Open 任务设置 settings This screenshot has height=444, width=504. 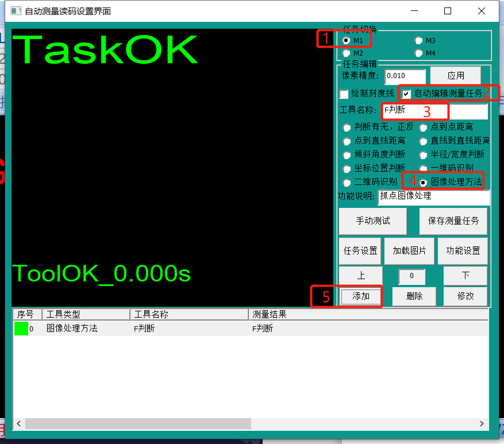pyautogui.click(x=360, y=250)
